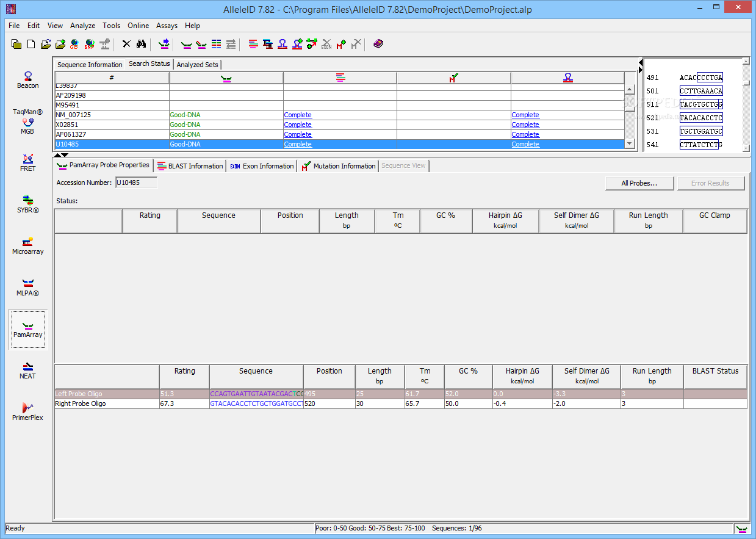Click the new project icon in toolbar
The image size is (756, 539).
click(x=16, y=44)
